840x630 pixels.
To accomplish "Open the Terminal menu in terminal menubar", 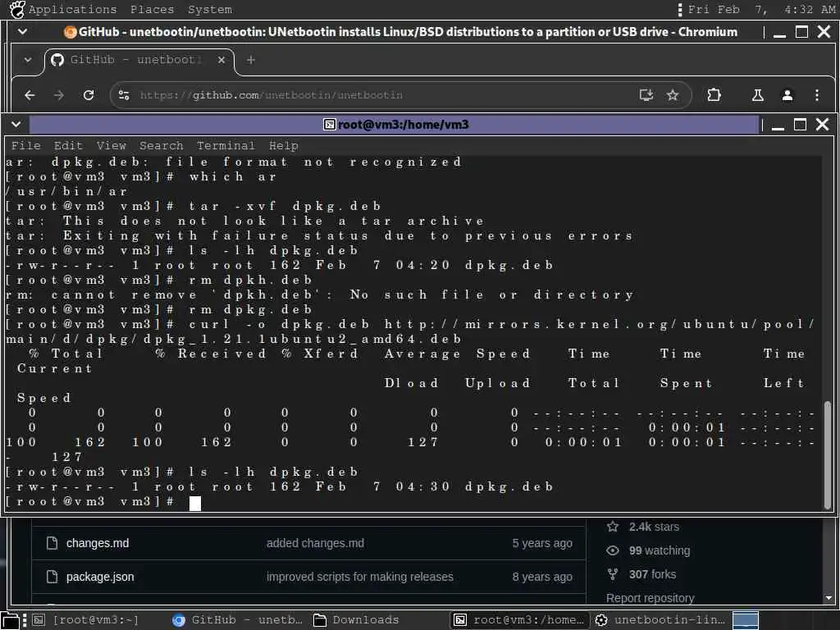I will (x=226, y=145).
